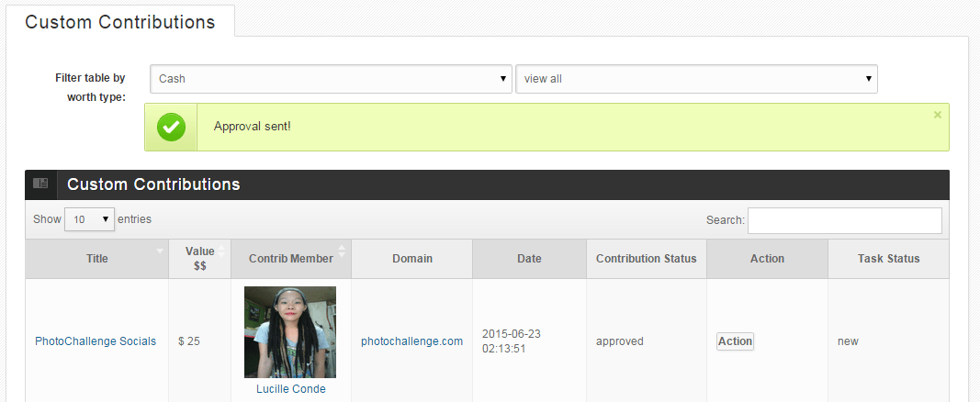Open the Cash worth type dropdown
Screen dimensions: 980x402
point(332,79)
